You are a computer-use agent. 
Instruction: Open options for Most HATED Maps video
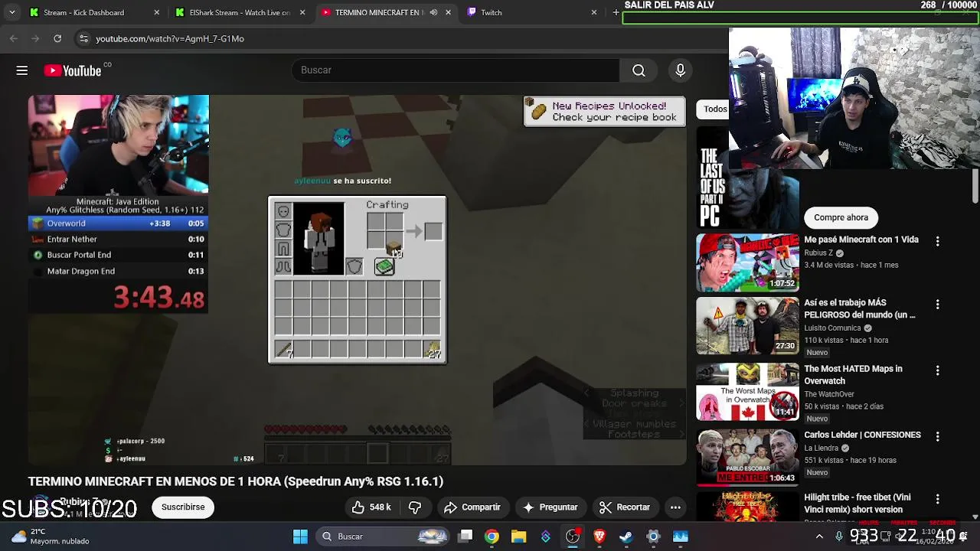937,370
